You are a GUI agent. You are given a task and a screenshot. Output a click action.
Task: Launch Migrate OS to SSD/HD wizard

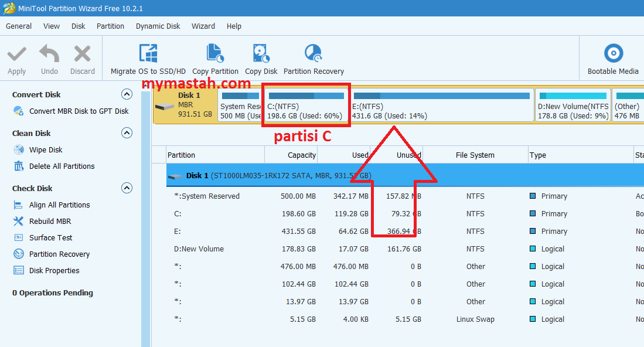click(x=148, y=60)
